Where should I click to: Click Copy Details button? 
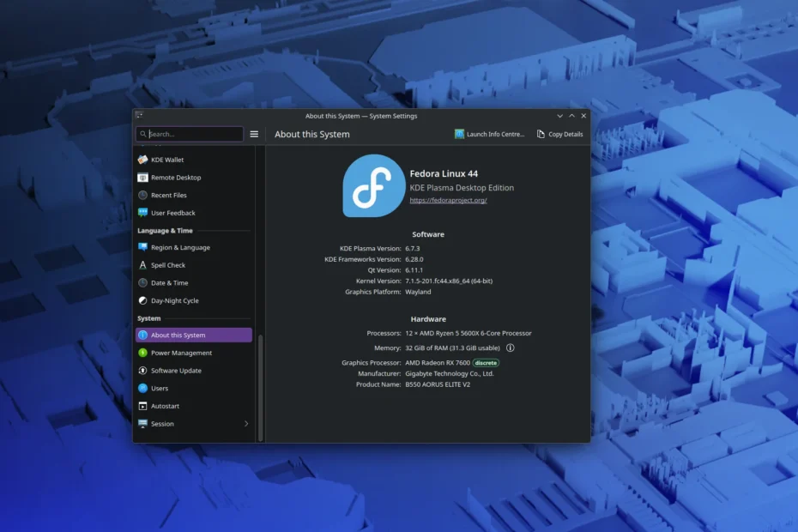coord(559,134)
